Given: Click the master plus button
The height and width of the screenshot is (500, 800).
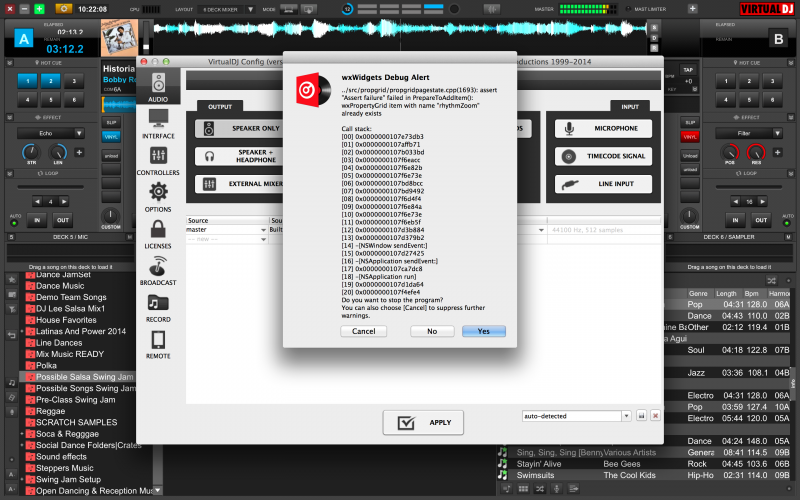Looking at the screenshot, I should point(692,9).
